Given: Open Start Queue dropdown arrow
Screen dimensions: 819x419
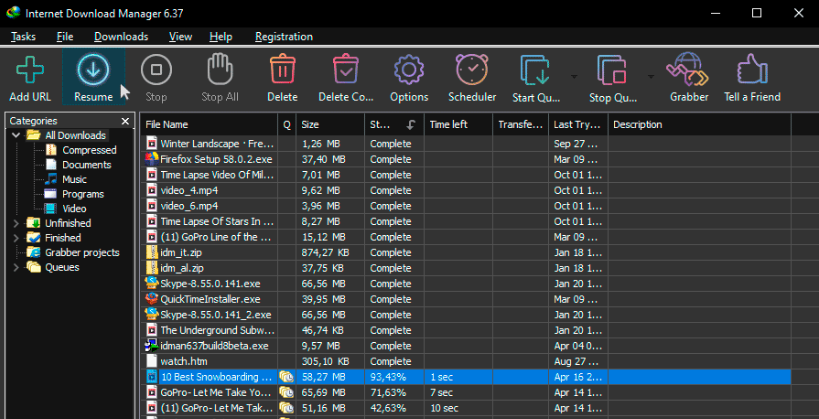Looking at the screenshot, I should click(x=574, y=77).
